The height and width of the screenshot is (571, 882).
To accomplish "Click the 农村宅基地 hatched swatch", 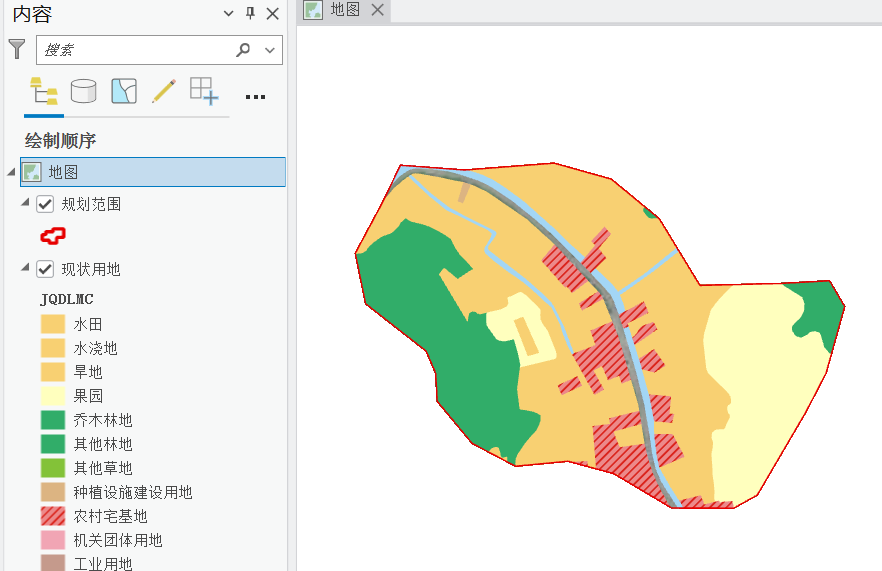I will (x=53, y=516).
